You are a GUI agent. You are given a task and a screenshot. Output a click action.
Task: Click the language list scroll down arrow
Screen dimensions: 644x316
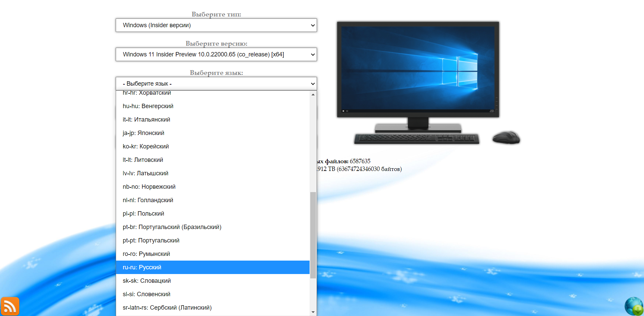click(x=313, y=312)
